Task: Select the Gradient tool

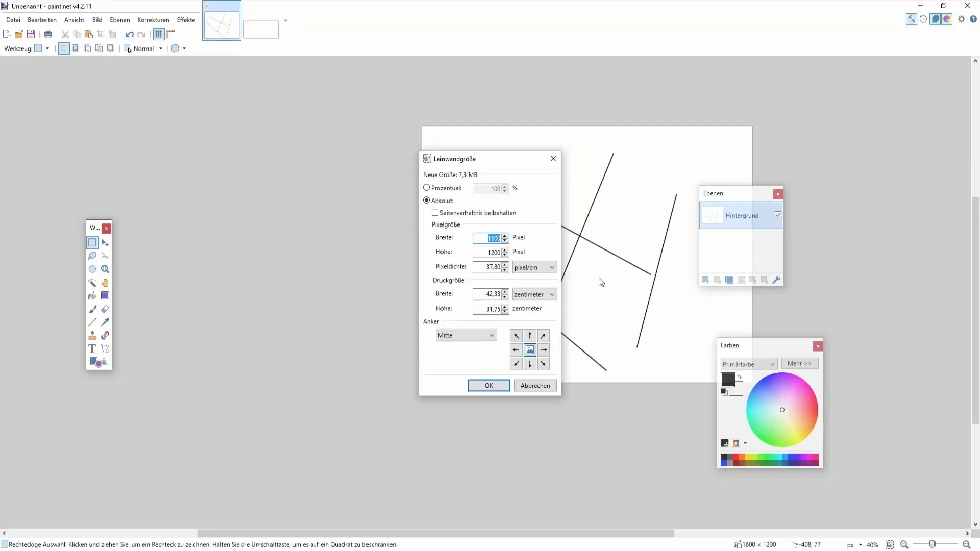Action: click(x=105, y=296)
